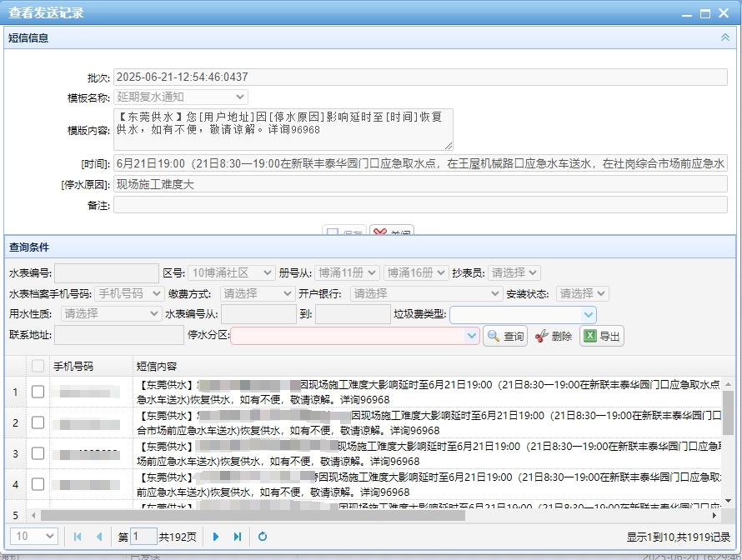This screenshot has height=560, width=742.
Task: Open the 模板名称 延期复水通知 dropdown
Action: (181, 97)
